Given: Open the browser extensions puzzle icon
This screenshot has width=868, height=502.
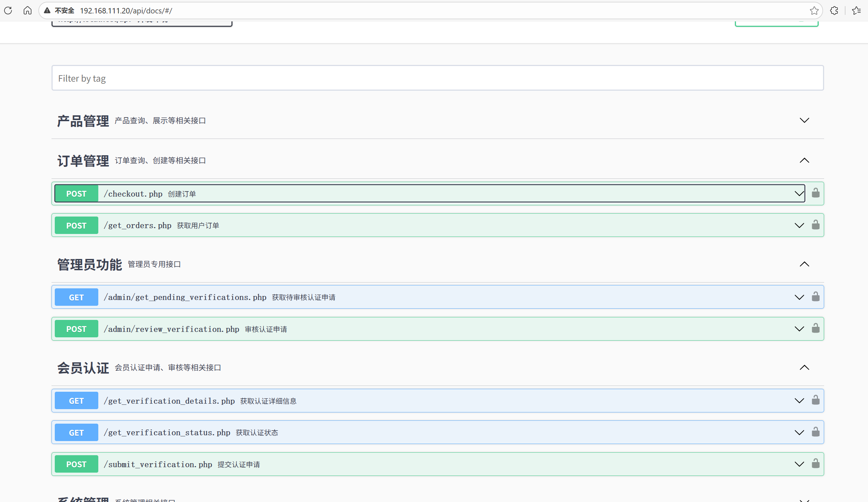Looking at the screenshot, I should [x=834, y=11].
